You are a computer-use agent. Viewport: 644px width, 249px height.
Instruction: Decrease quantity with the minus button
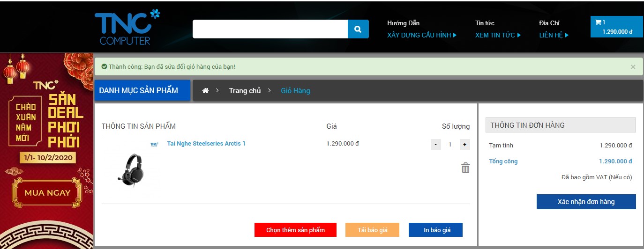point(436,145)
